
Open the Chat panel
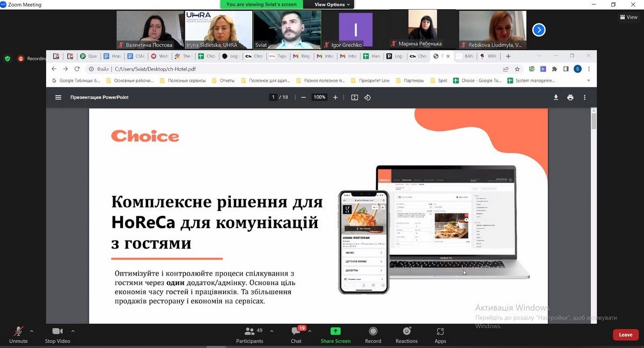[x=296, y=332]
